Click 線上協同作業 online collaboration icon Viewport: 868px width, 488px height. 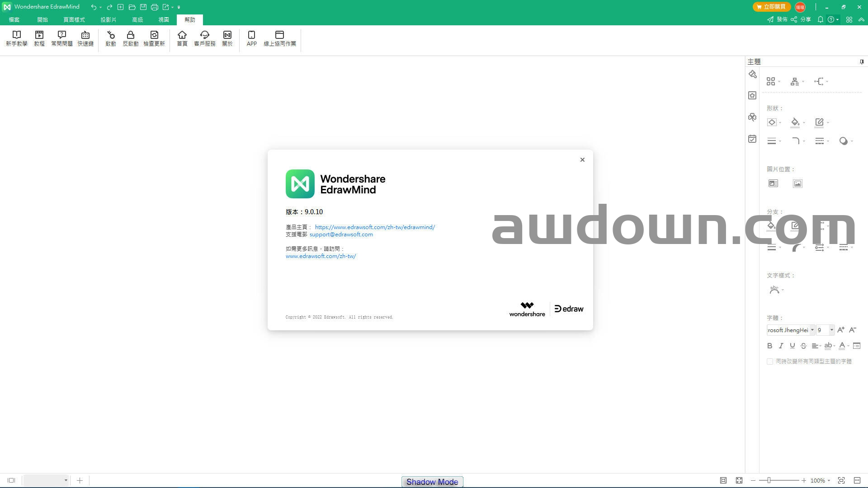coord(279,38)
